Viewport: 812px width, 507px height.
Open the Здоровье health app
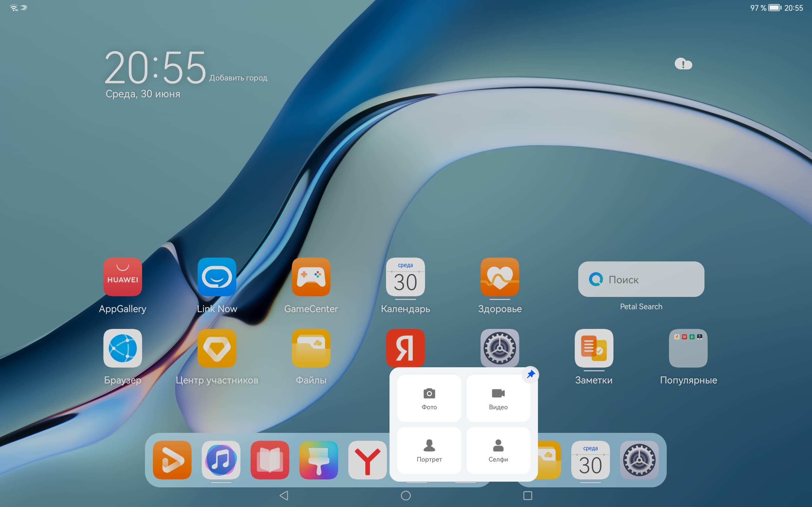tap(500, 277)
